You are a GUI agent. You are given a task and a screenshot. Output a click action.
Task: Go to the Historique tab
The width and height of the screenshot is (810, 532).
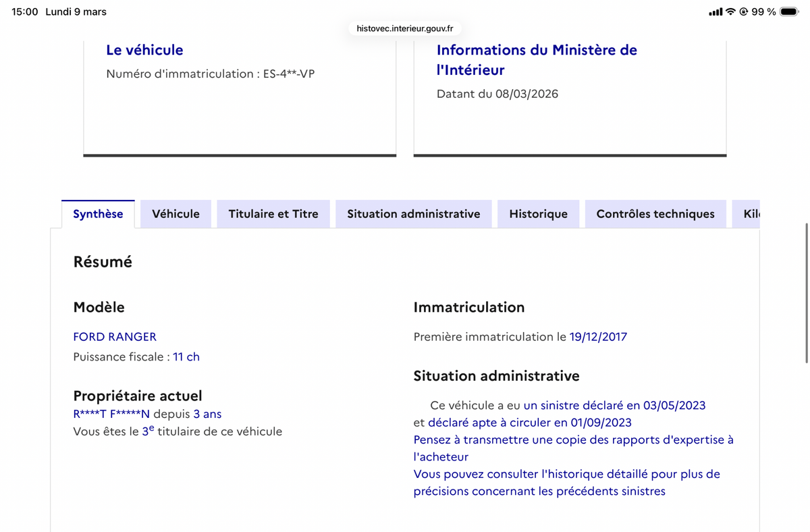pyautogui.click(x=538, y=214)
